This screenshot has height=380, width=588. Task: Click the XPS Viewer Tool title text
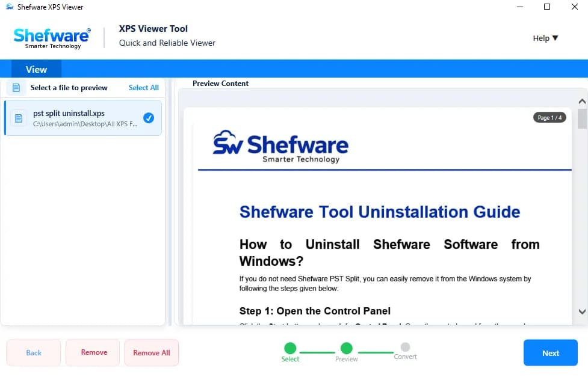point(153,29)
